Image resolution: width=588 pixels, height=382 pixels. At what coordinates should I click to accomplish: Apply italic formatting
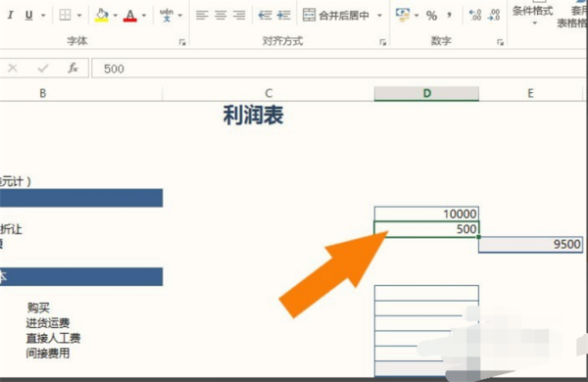(11, 15)
